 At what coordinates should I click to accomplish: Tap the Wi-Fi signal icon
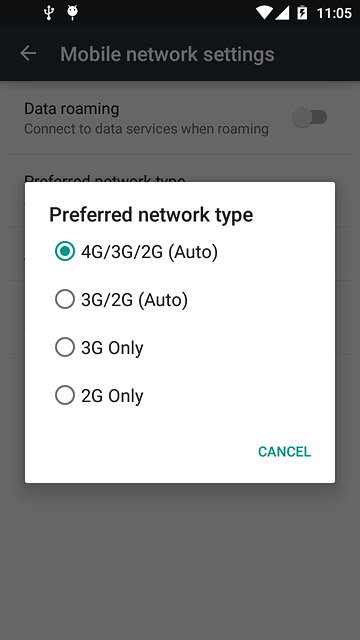264,13
